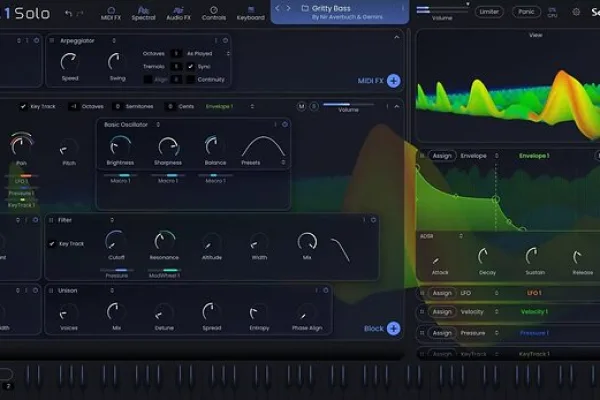600x400 pixels.
Task: Click the Phase Align knob
Action: tap(307, 313)
